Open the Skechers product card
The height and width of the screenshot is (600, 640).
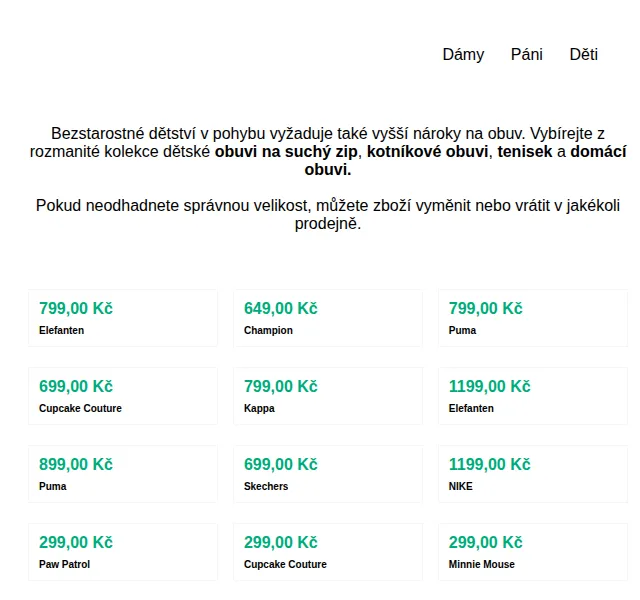pos(328,474)
